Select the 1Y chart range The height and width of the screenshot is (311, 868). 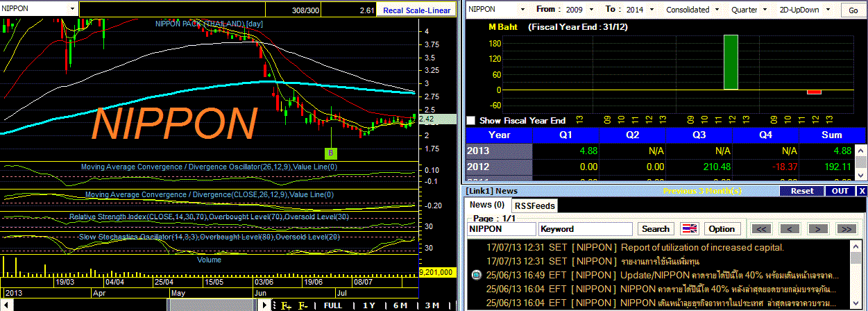pyautogui.click(x=368, y=305)
